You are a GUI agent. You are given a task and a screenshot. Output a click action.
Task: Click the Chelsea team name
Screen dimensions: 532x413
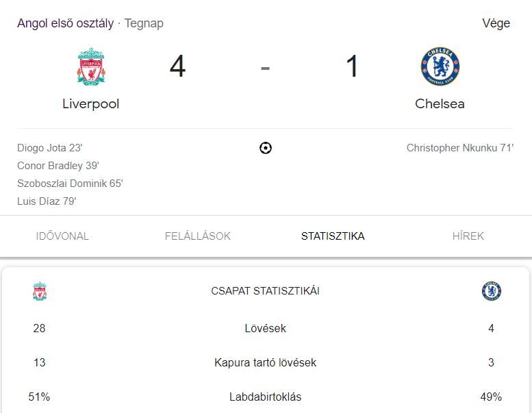point(440,104)
